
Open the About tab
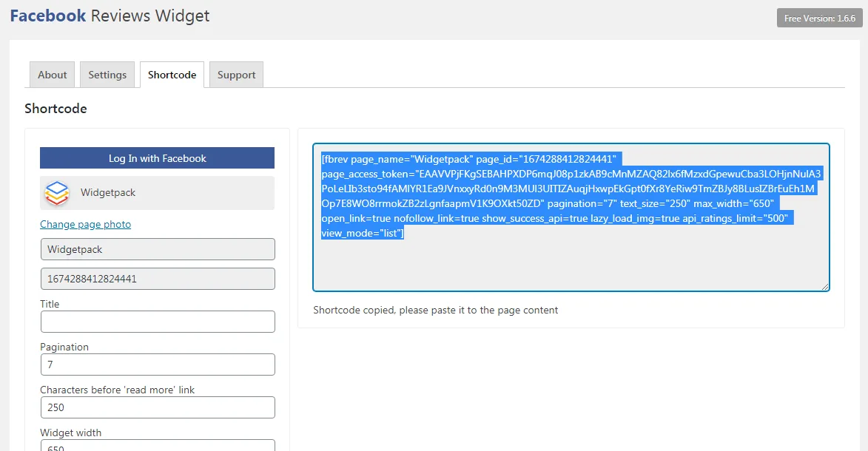coord(52,75)
